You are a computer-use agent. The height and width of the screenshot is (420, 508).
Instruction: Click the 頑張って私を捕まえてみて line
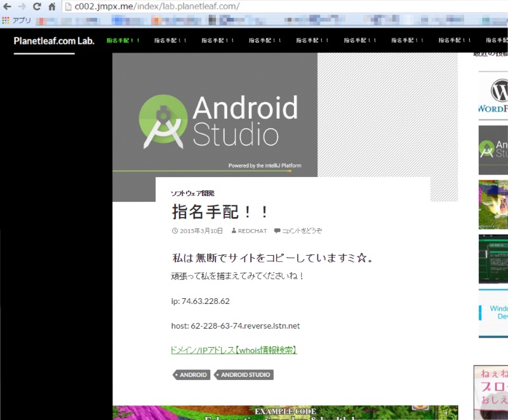pyautogui.click(x=237, y=276)
